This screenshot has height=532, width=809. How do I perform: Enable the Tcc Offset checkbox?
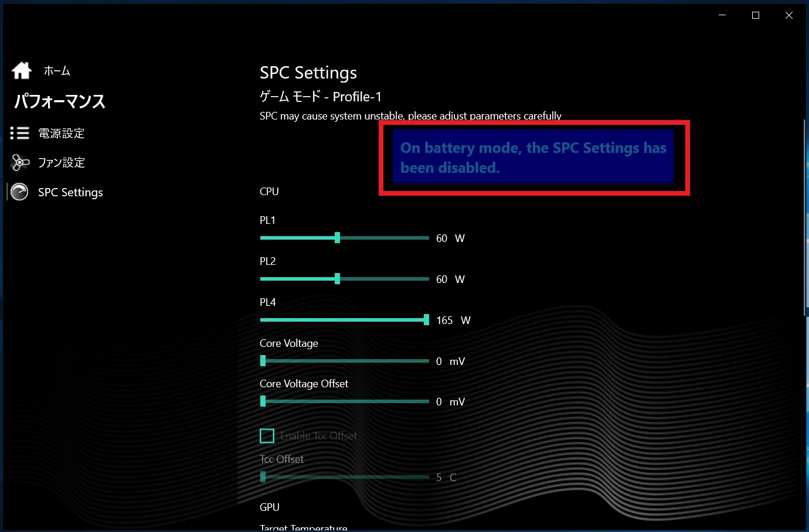[x=267, y=436]
